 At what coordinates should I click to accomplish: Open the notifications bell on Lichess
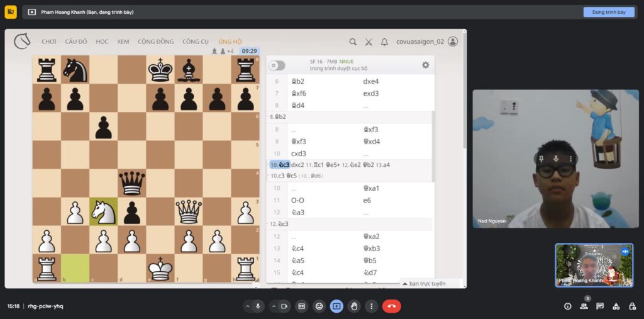coord(384,42)
